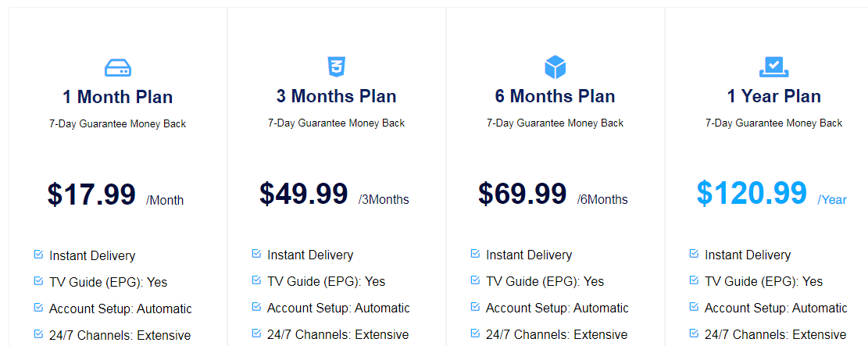Click the checkmark beside Instant Delivery in 1 Year Plan

pyautogui.click(x=694, y=254)
